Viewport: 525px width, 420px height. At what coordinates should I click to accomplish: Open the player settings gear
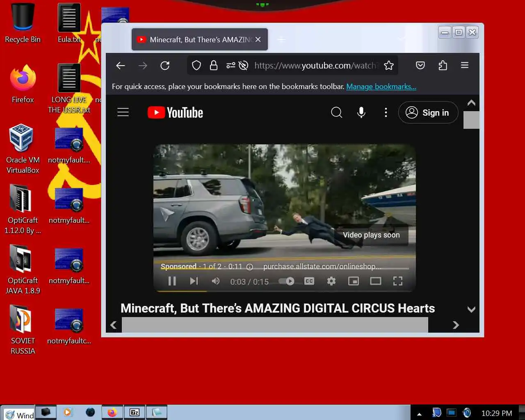pyautogui.click(x=331, y=281)
